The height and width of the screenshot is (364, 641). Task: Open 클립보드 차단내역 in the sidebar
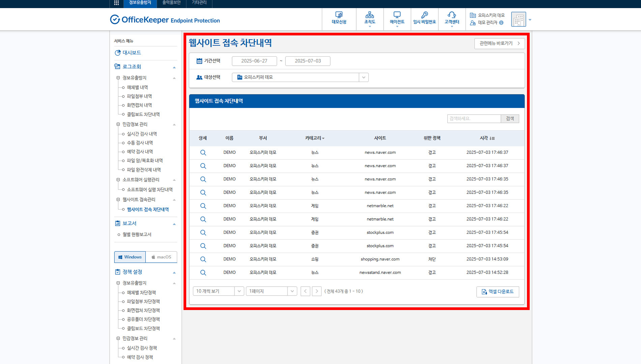click(x=143, y=114)
